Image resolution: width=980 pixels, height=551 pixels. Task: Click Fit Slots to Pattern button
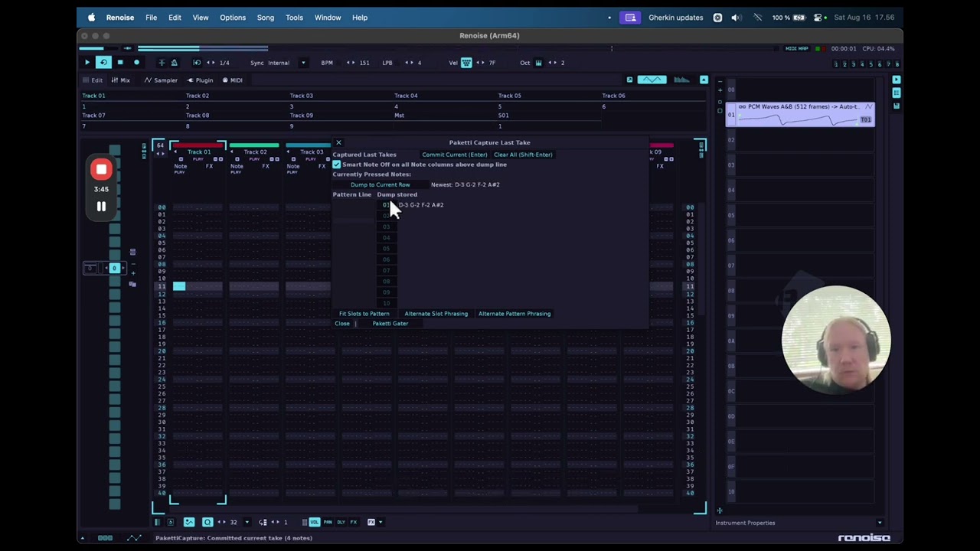tap(364, 314)
